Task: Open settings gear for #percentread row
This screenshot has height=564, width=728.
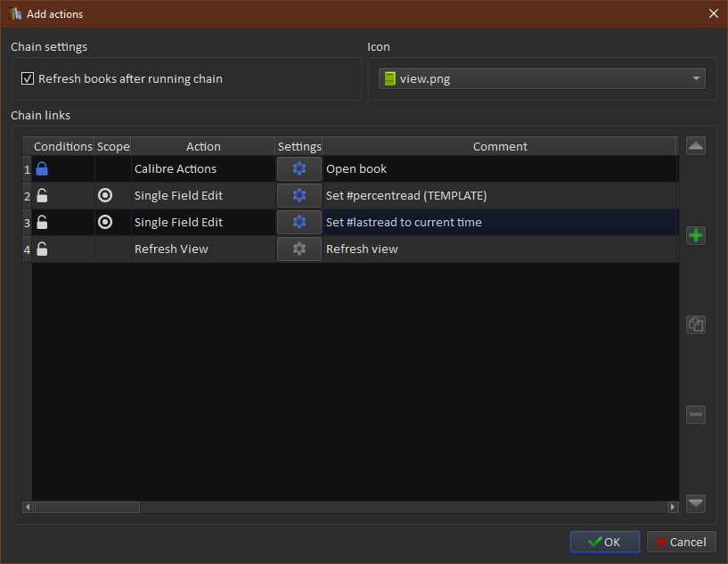Action: [x=299, y=196]
